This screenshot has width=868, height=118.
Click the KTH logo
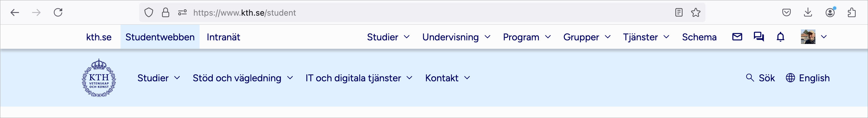tap(99, 78)
